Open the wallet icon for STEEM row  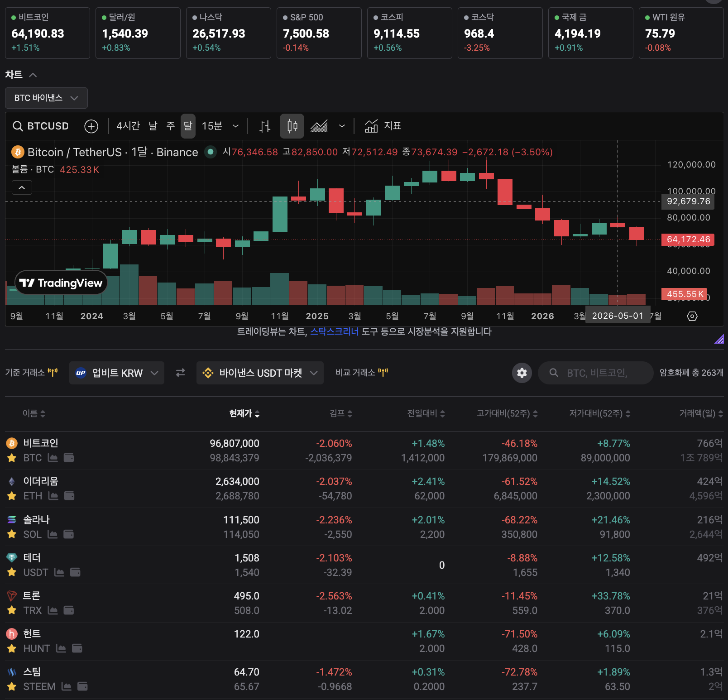pyautogui.click(x=82, y=686)
